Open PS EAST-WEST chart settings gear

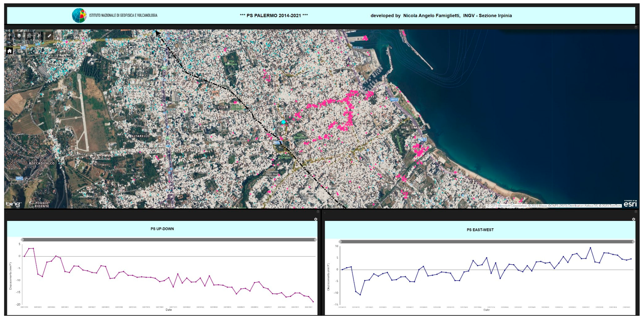coord(633,219)
